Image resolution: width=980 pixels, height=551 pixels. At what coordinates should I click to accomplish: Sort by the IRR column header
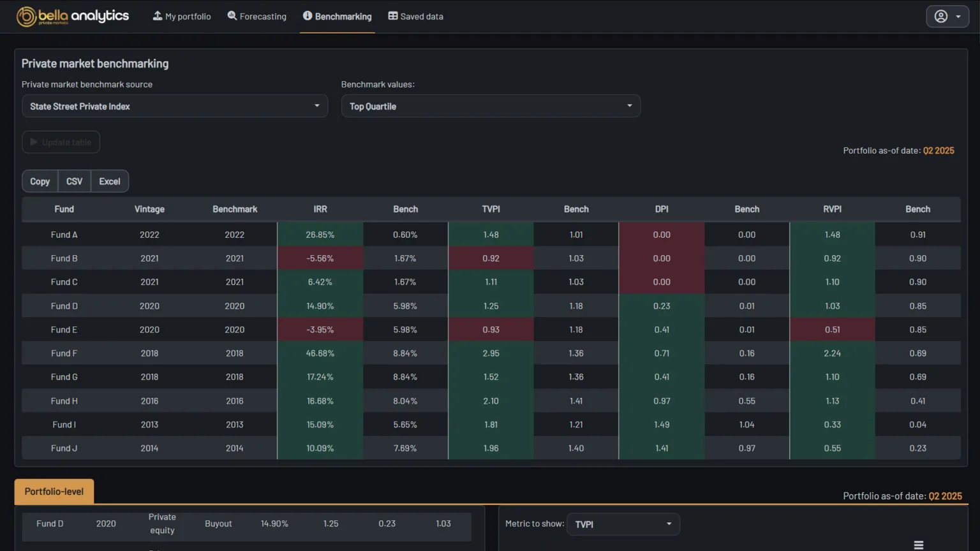[x=320, y=209]
